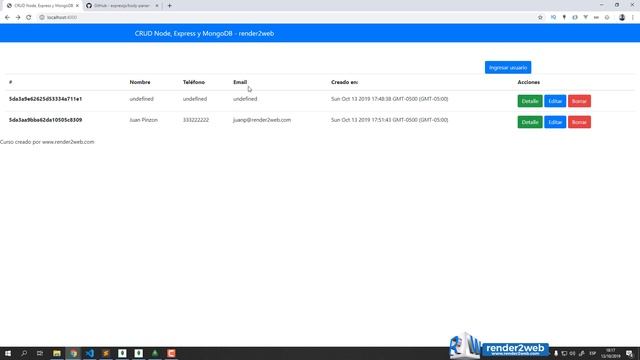Click the funnel-shaped extension icon
The image size is (640, 360).
tap(585, 18)
